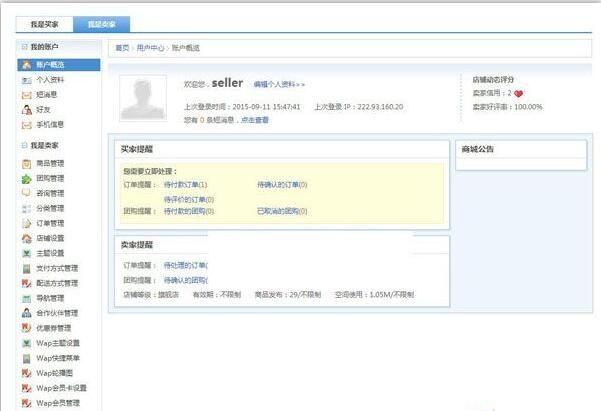Open 合作伙伴管理 partners icon
The image size is (601, 411).
coord(26,313)
